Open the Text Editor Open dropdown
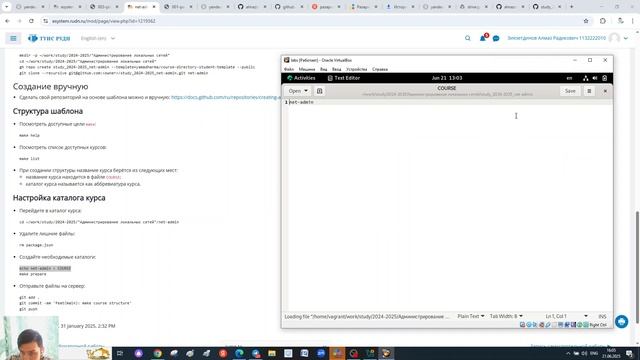 [298, 91]
